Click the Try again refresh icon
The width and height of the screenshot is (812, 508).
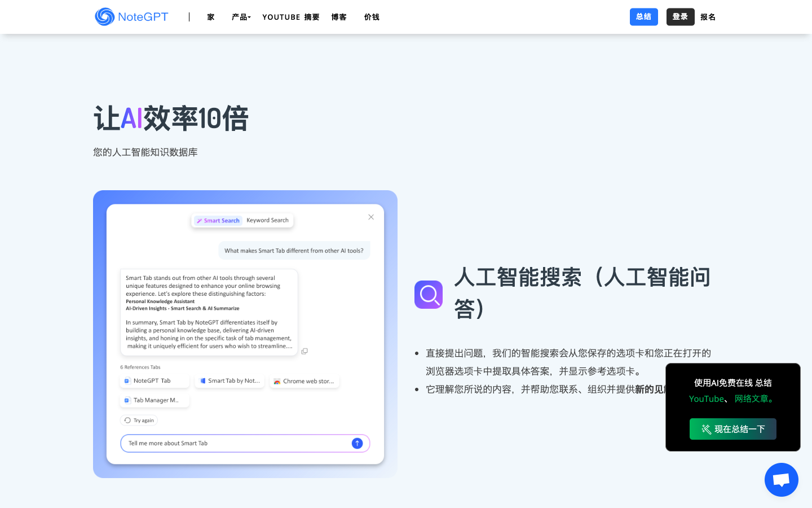coord(127,420)
